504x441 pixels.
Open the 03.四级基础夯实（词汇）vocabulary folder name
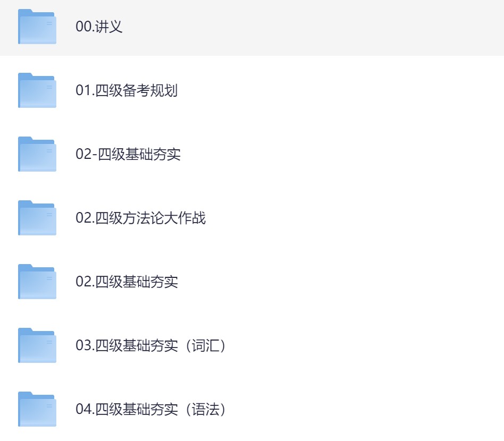tap(151, 346)
